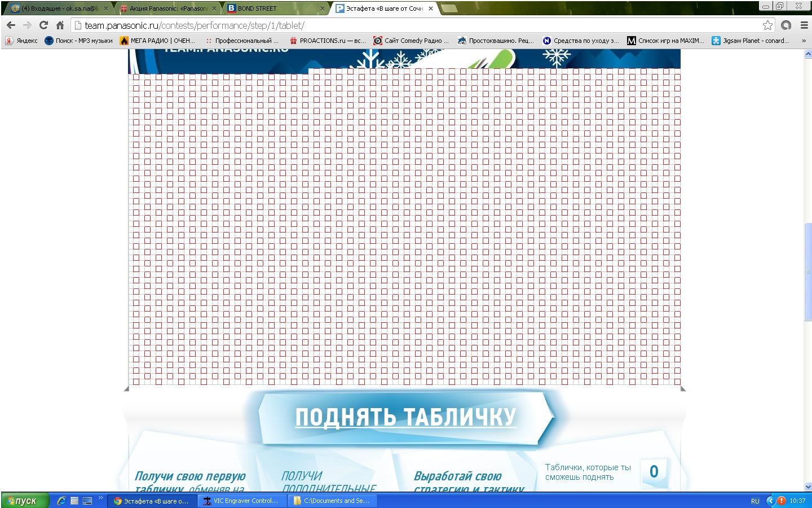Click the extension icon beside the star

pos(786,25)
